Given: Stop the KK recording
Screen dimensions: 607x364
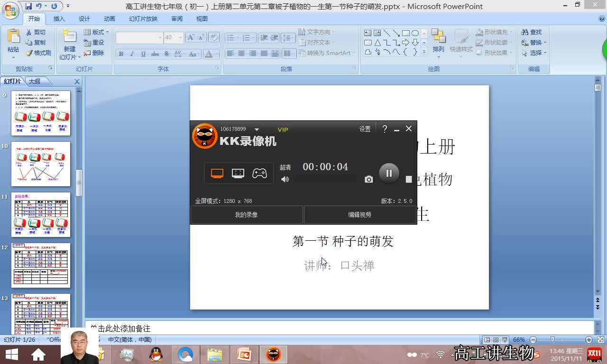Looking at the screenshot, I should click(408, 179).
